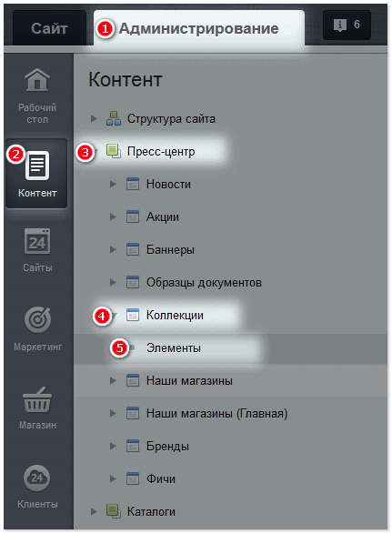Select the Контент sidebar section icon
This screenshot has width=392, height=534.
pyautogui.click(x=37, y=166)
